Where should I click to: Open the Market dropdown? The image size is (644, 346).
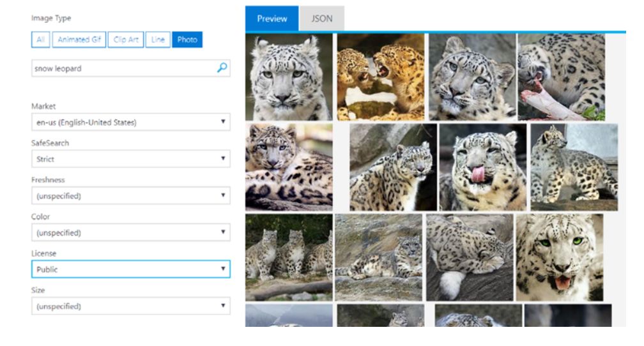point(130,122)
